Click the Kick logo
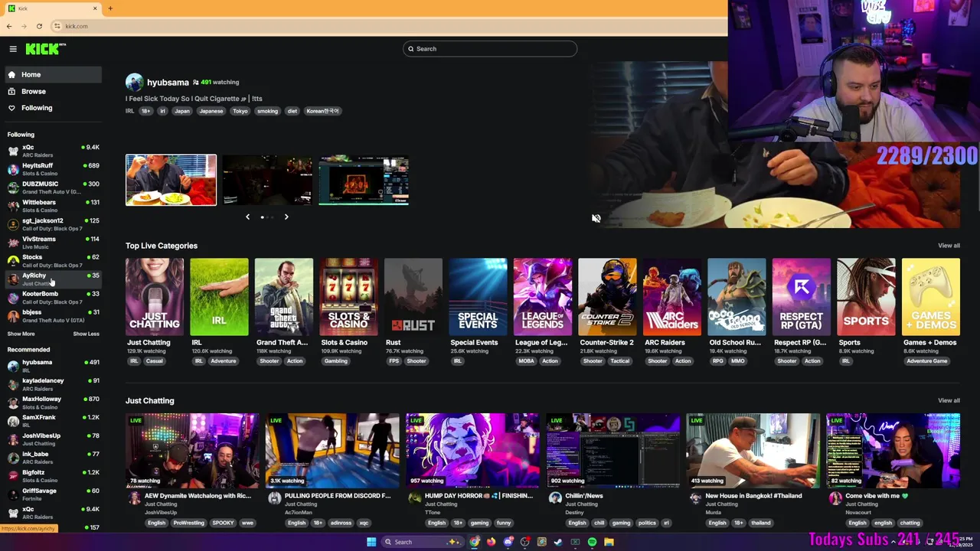Screen dimensions: 980x551 [45, 49]
